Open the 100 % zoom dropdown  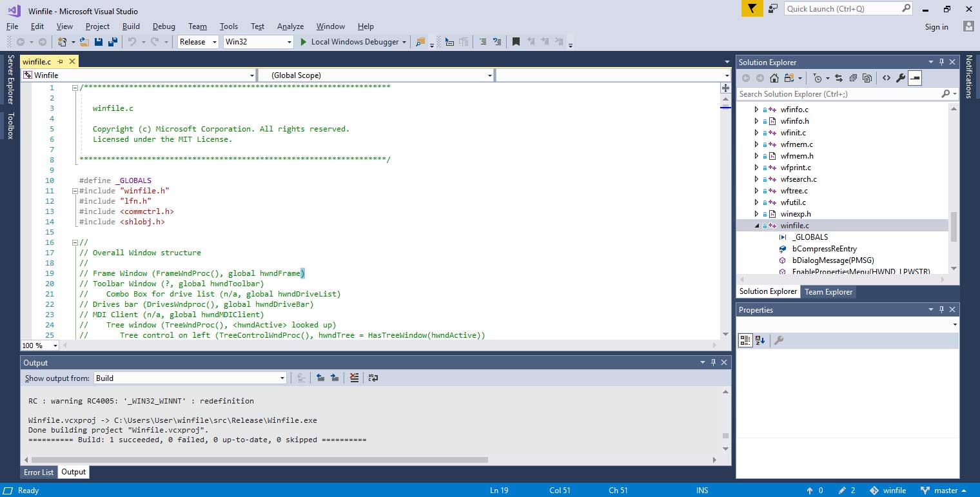click(39, 346)
